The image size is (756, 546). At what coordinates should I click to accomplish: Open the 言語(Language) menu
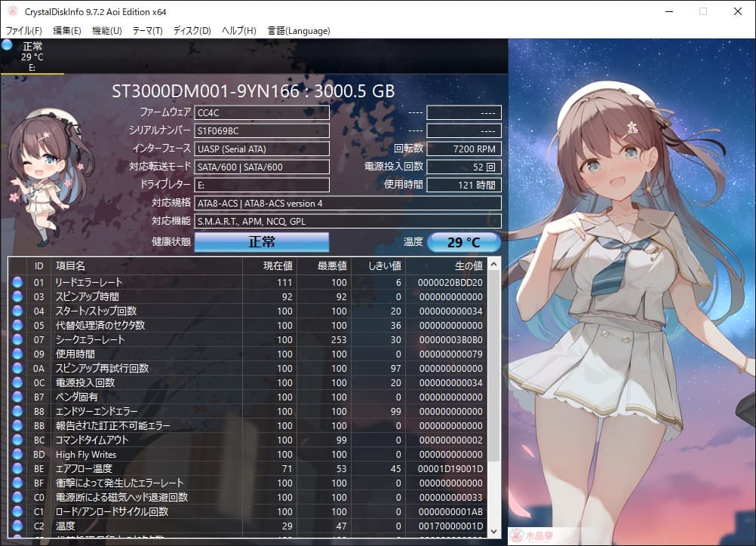point(299,30)
